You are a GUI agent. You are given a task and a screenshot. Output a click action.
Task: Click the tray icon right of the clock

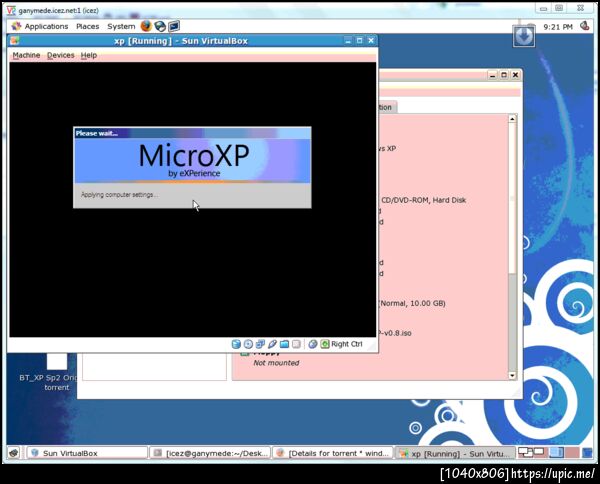584,26
